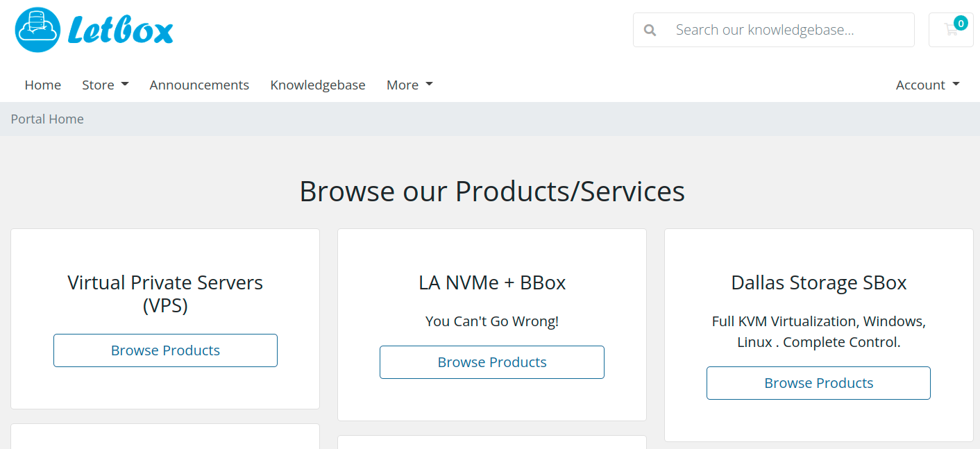Click 'Full KVM Virtualization' description text
The height and width of the screenshot is (449, 980).
point(819,332)
